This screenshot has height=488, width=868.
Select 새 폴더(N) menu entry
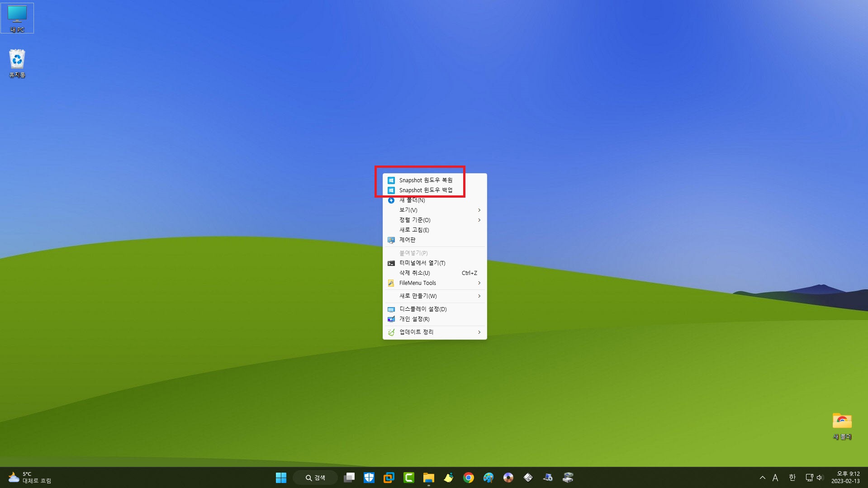point(435,200)
